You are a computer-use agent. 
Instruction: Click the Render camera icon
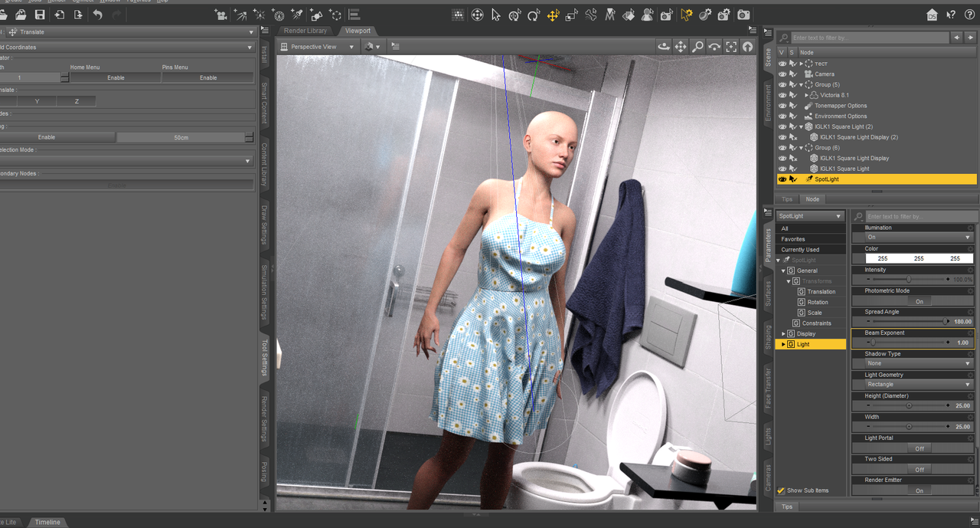[x=743, y=15]
